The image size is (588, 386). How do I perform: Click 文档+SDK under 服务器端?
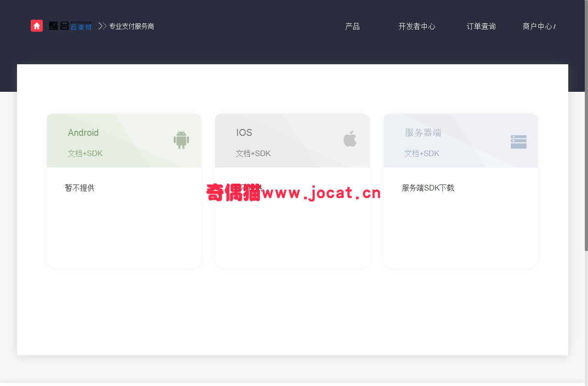[422, 153]
